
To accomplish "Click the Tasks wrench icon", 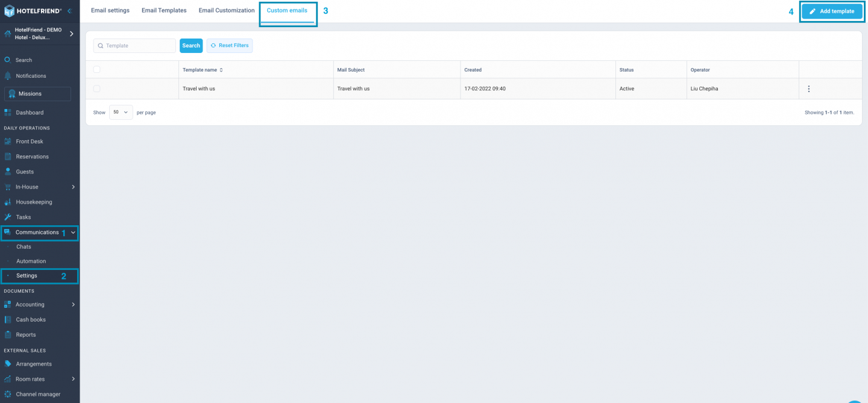I will tap(8, 217).
